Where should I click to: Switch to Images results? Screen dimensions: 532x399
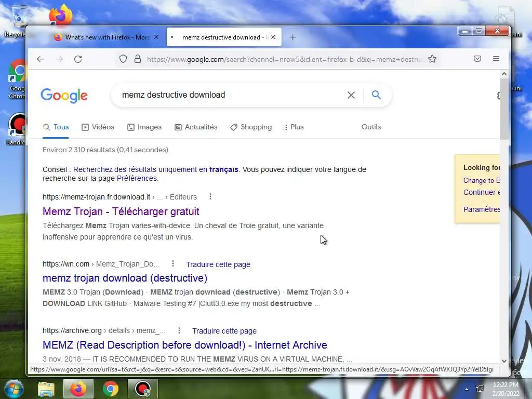pos(144,127)
